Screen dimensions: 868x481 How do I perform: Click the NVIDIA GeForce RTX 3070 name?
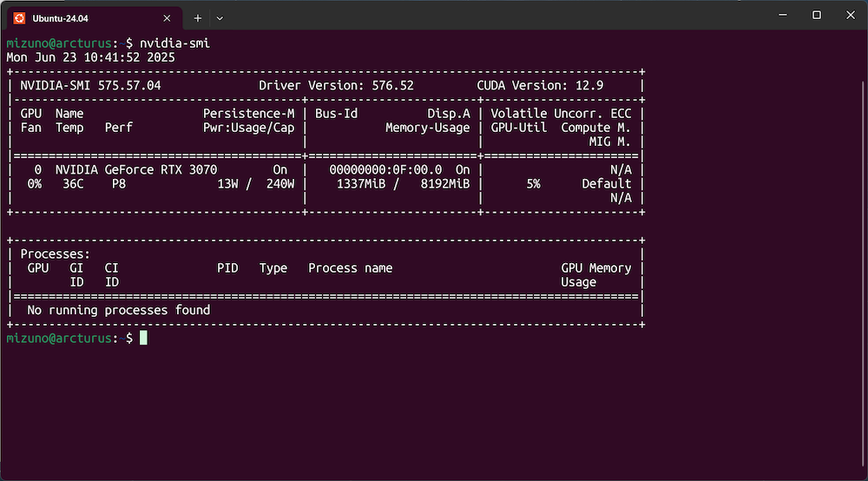tap(136, 170)
